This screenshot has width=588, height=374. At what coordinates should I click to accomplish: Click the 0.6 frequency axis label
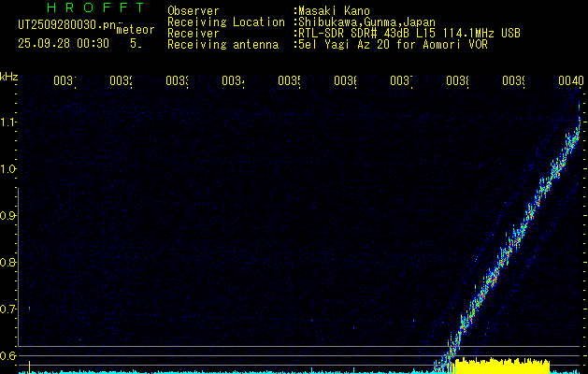point(9,356)
